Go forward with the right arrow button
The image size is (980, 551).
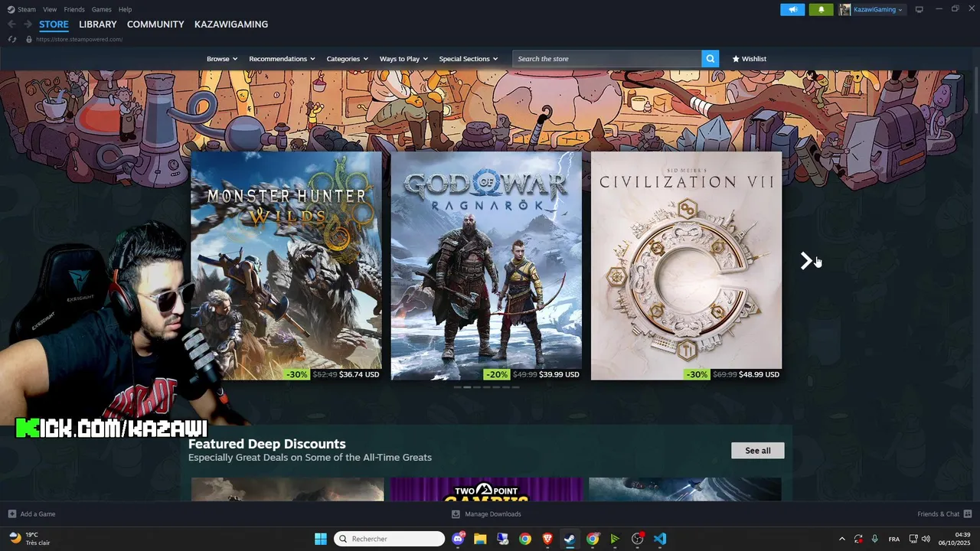pyautogui.click(x=28, y=24)
